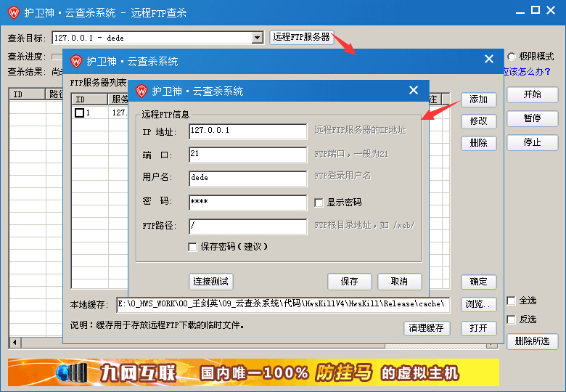This screenshot has height=392, width=566.
Task: Open the 应该怎么办? help link
Action: coord(527,71)
